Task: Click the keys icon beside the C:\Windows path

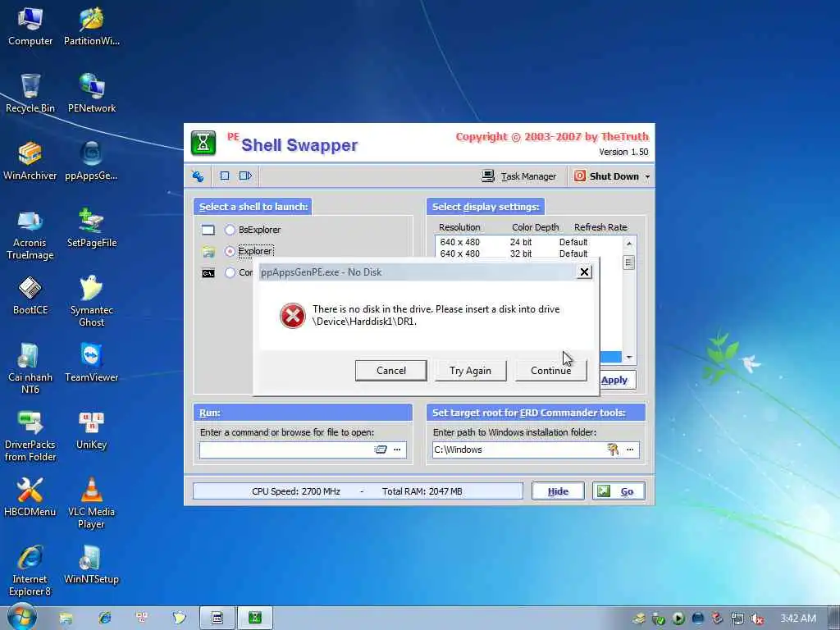Action: tap(613, 450)
